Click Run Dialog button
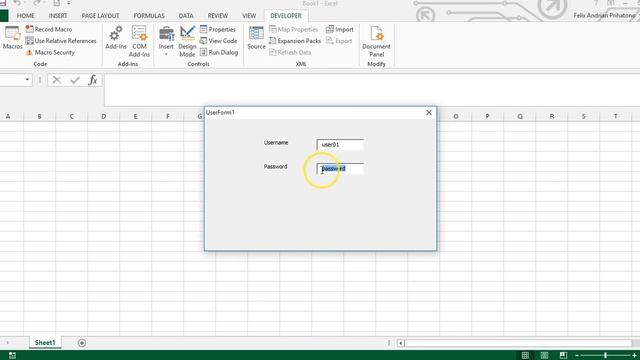 point(219,52)
